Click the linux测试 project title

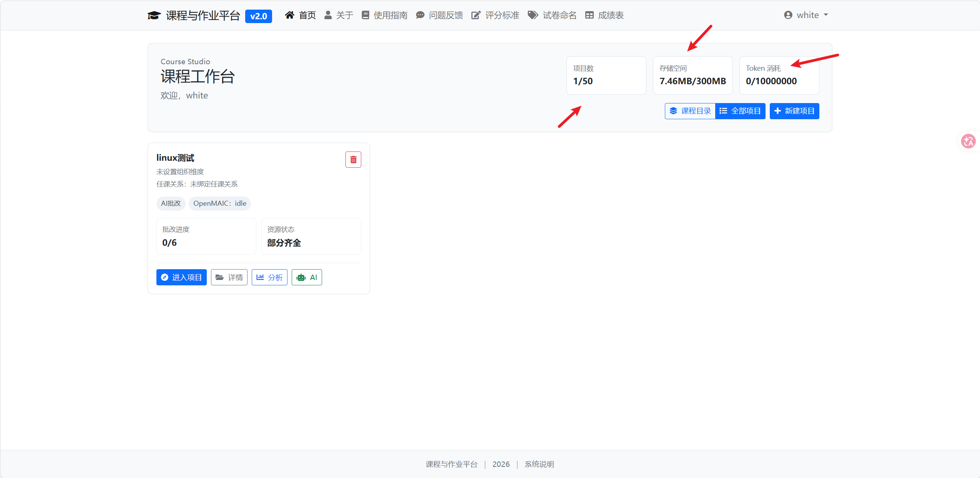175,158
